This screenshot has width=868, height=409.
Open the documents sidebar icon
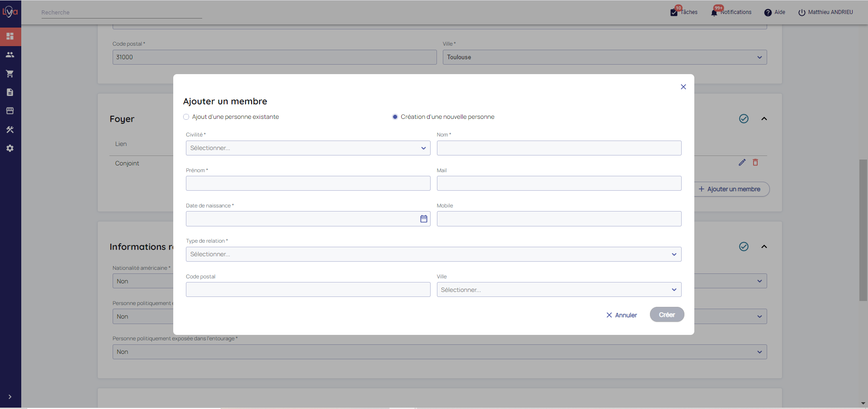coord(10,92)
